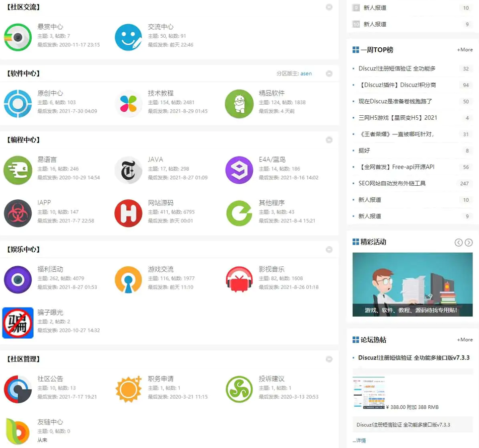Open the 精品软件 green Android icon
Screen dimensions: 479x448
239,104
